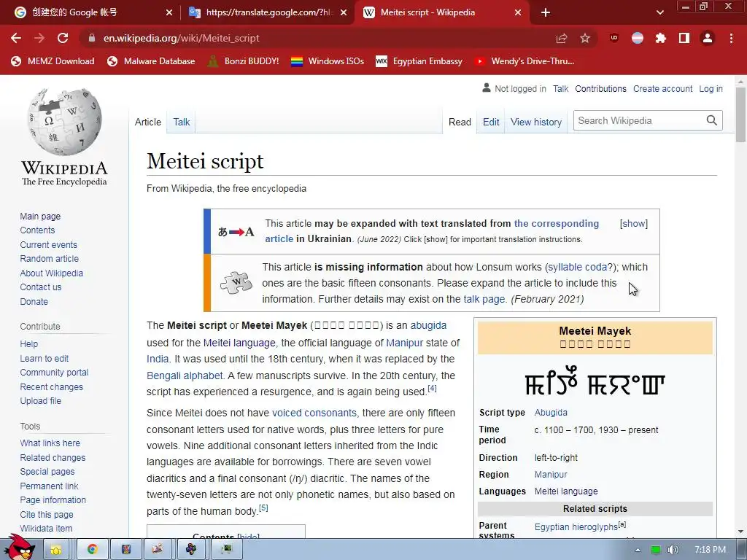Open the Talk page tab
Screen dimensions: 747x560
[x=182, y=122]
